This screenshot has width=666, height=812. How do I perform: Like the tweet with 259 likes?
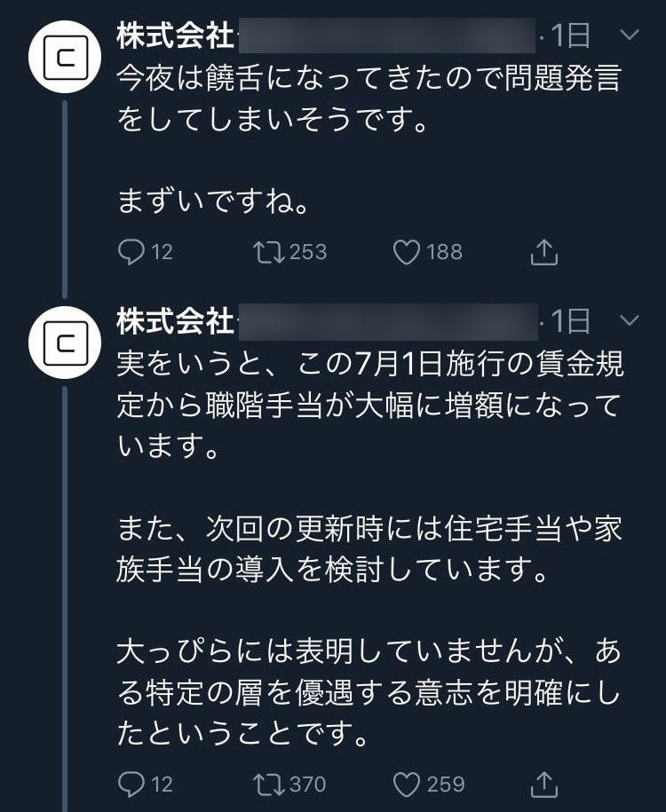point(407,784)
